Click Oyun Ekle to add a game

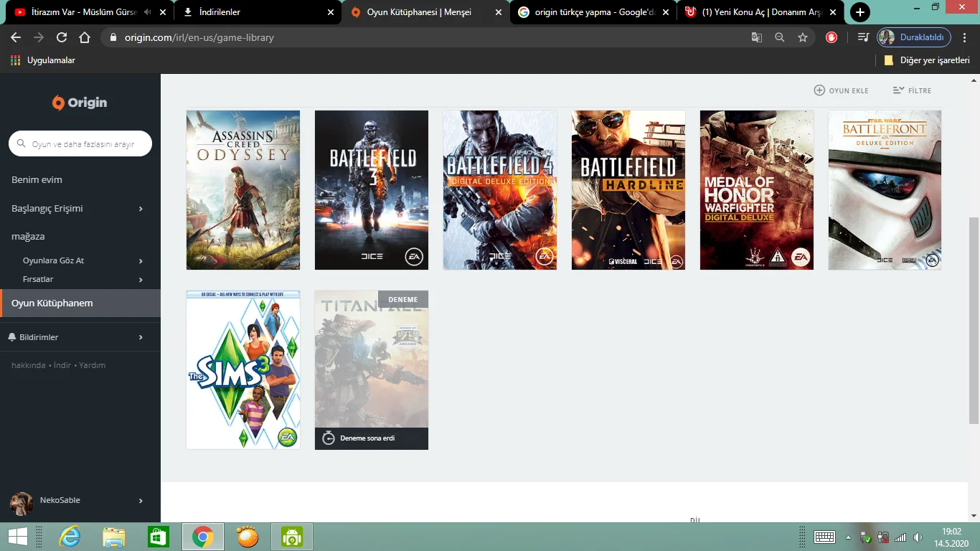pos(841,90)
